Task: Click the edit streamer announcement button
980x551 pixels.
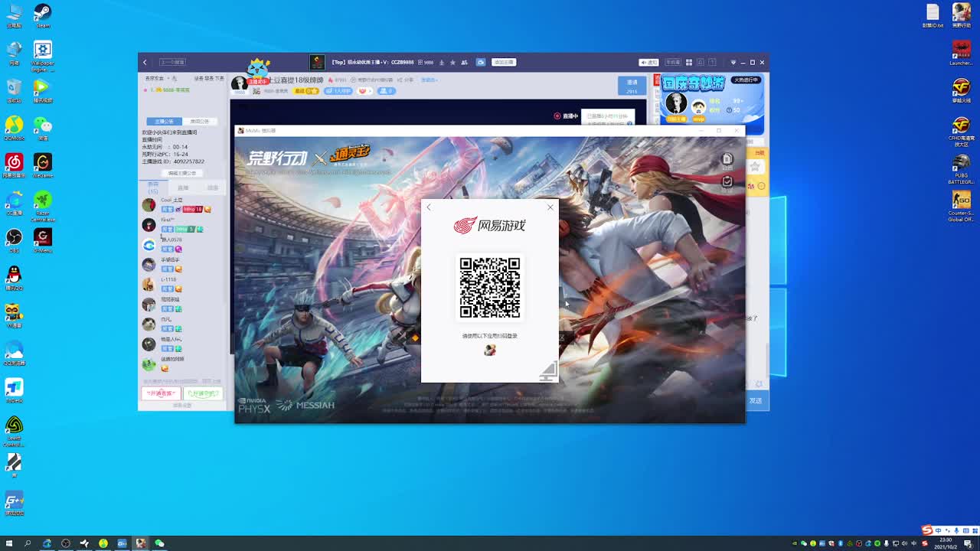Action: tap(182, 173)
